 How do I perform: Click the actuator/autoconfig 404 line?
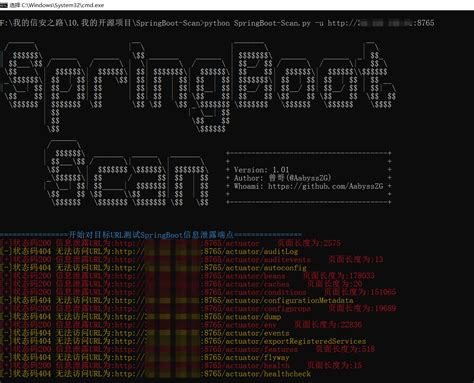pos(153,267)
